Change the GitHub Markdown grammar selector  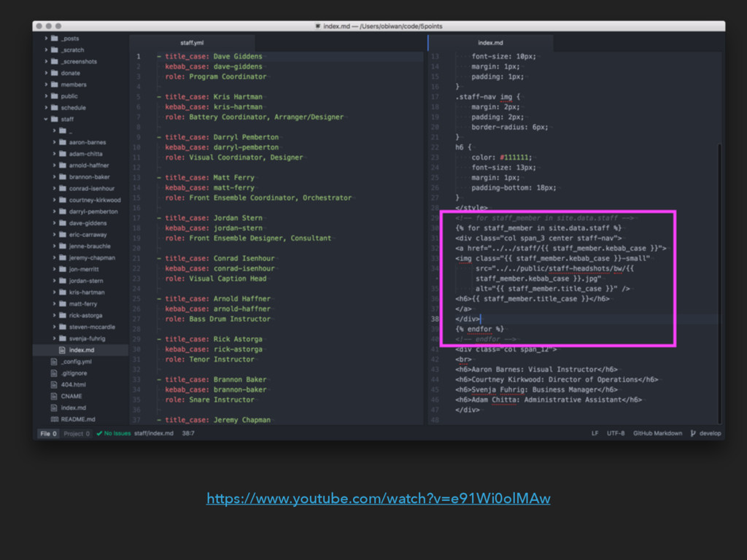coord(657,433)
